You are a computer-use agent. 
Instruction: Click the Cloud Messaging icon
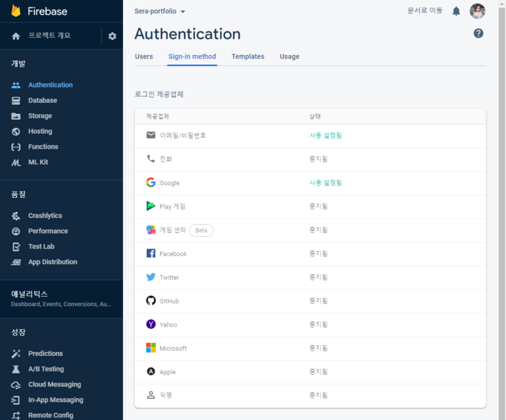pos(16,385)
